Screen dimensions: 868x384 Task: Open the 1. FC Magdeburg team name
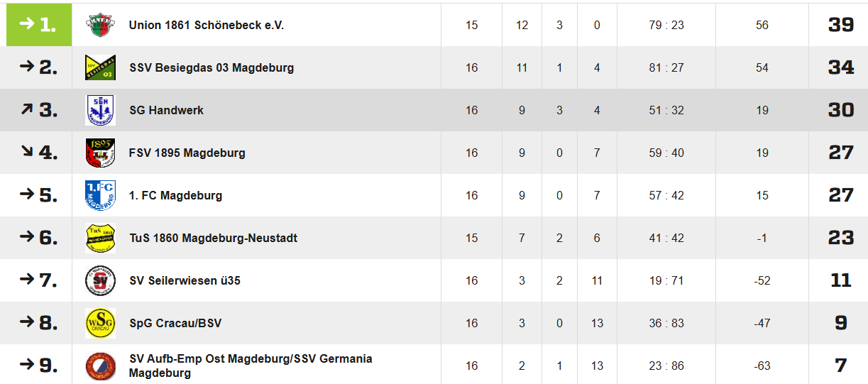click(x=175, y=195)
